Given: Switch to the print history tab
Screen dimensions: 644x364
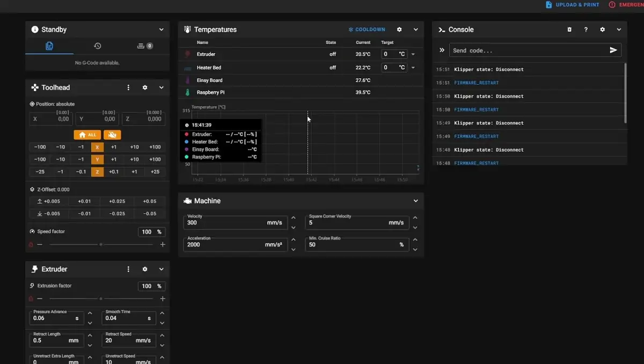Looking at the screenshot, I should (97, 46).
